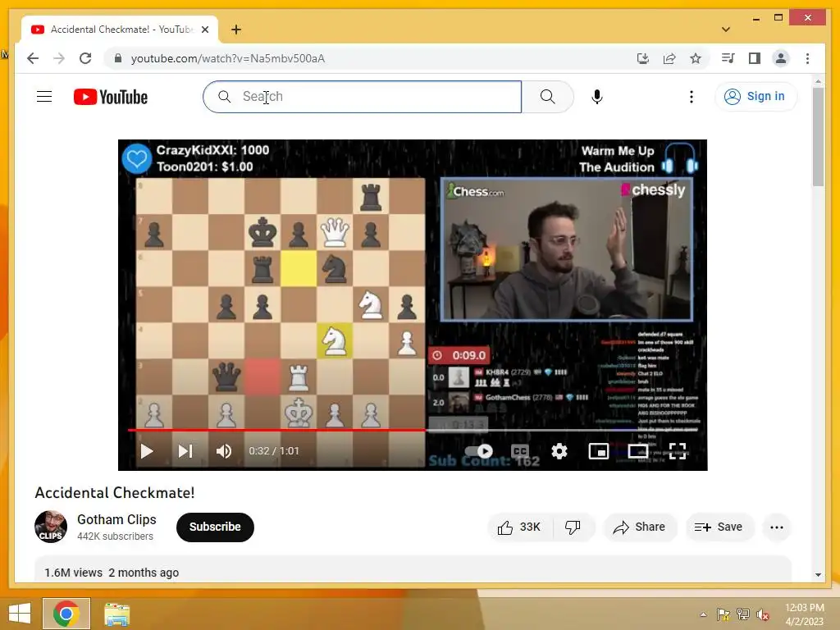Open Chrome media controls icon

(728, 58)
